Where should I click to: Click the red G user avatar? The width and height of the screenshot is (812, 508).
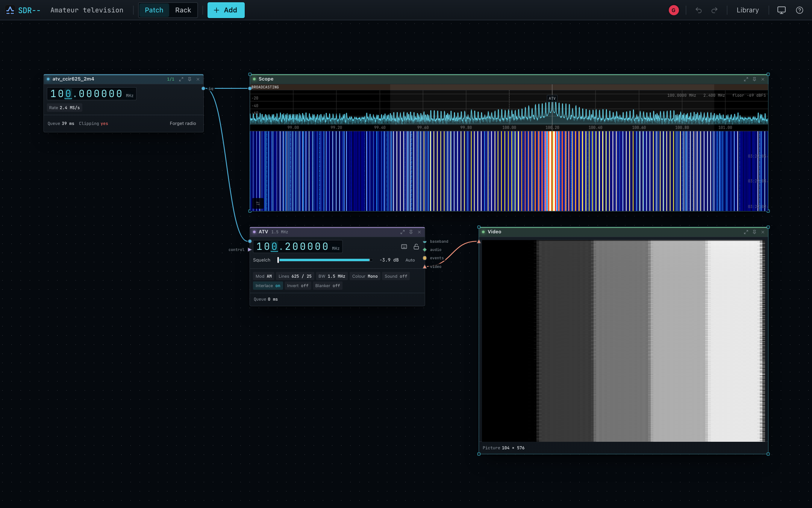point(674,10)
